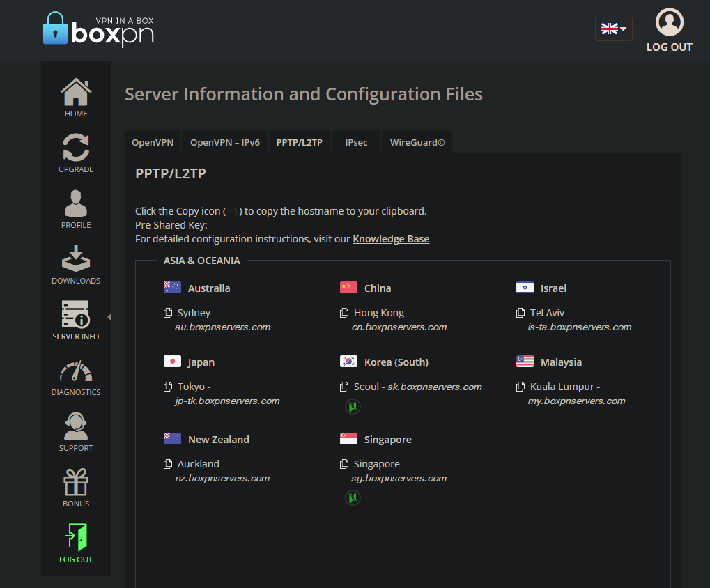Click au.boxpnservers.com hostname
Image resolution: width=710 pixels, height=588 pixels.
(x=223, y=327)
